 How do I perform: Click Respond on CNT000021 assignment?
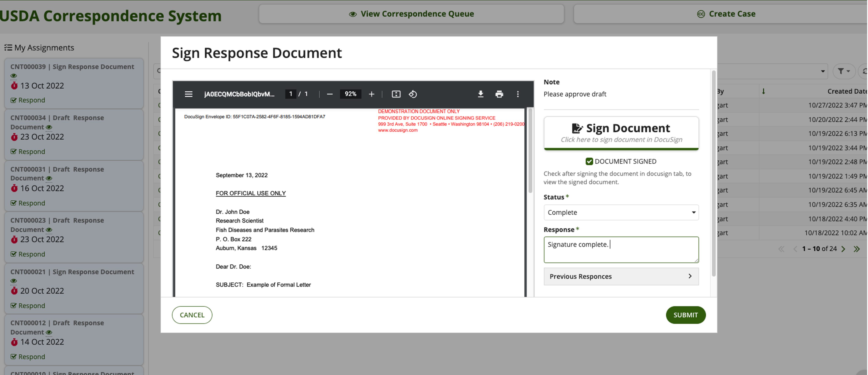[x=28, y=306]
